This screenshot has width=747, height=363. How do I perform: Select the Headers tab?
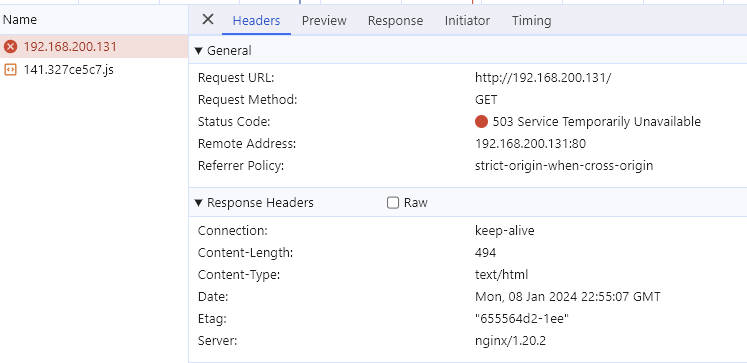pyautogui.click(x=256, y=20)
